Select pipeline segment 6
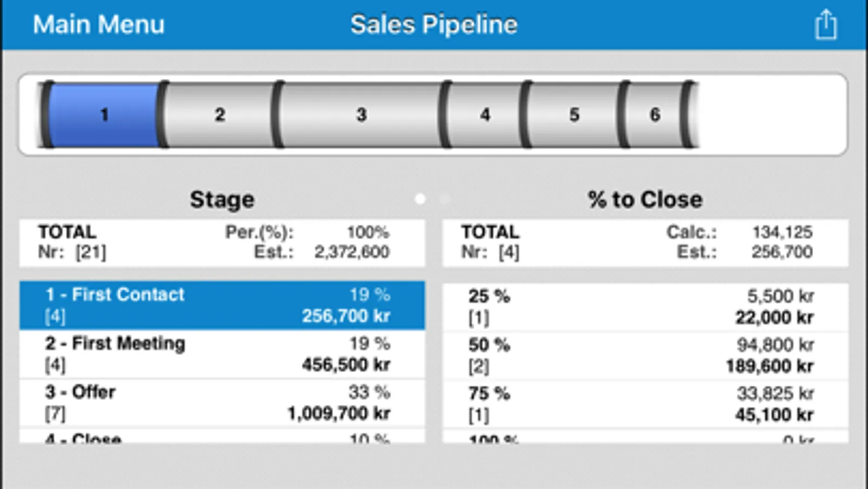 (655, 115)
